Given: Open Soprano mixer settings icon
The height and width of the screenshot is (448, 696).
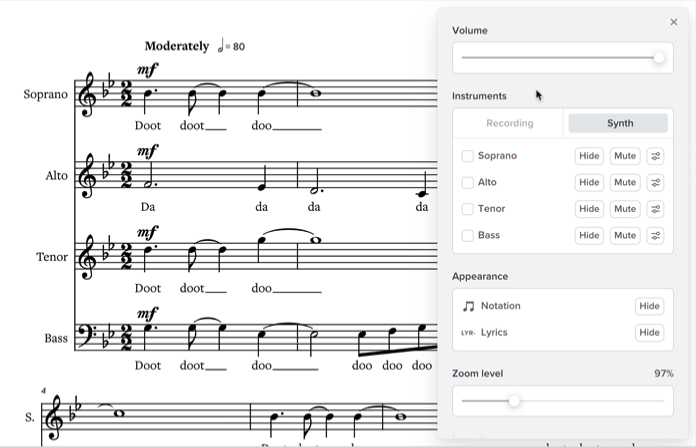Looking at the screenshot, I should (x=655, y=156).
